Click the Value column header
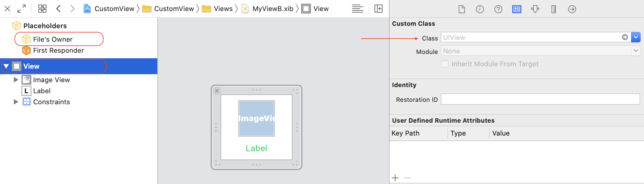644x184 pixels. tap(501, 133)
